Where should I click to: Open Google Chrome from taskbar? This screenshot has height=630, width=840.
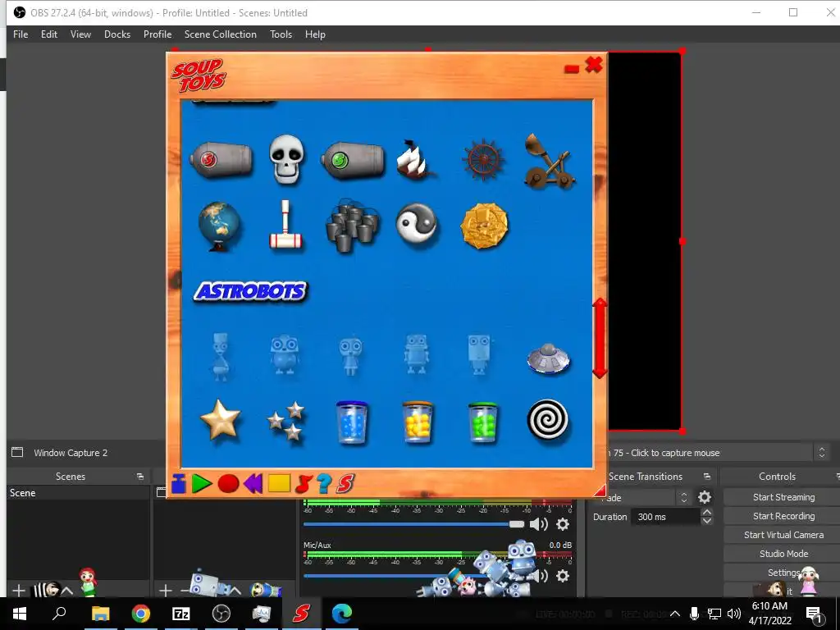coord(140,614)
